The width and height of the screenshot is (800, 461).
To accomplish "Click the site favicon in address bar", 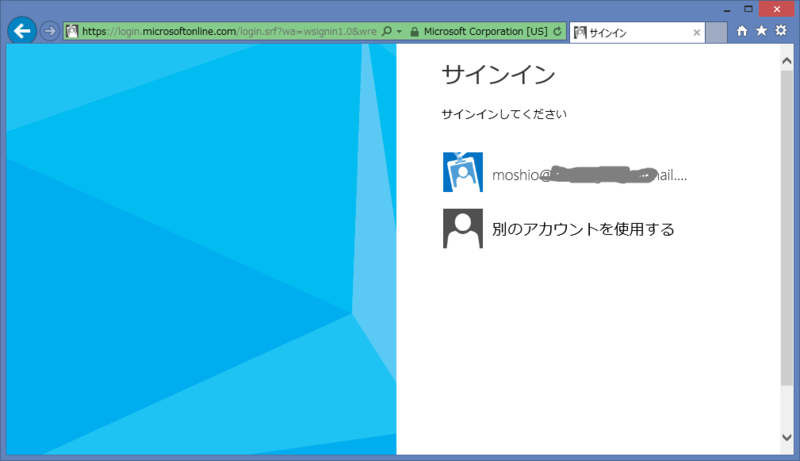I will [72, 31].
